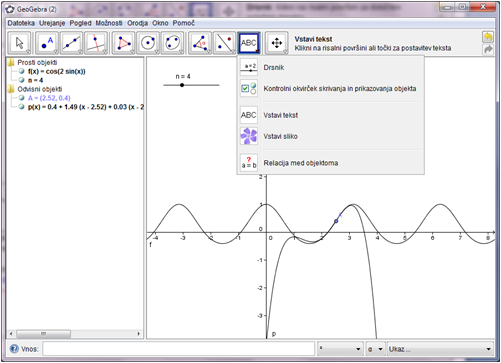The width and height of the screenshot is (501, 363).
Task: Collapse the Prosti objekti folder
Action: (x=12, y=62)
